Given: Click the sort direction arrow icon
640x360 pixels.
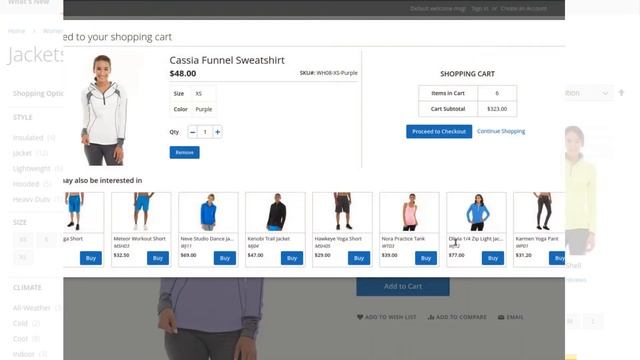Looking at the screenshot, I should pyautogui.click(x=621, y=93).
